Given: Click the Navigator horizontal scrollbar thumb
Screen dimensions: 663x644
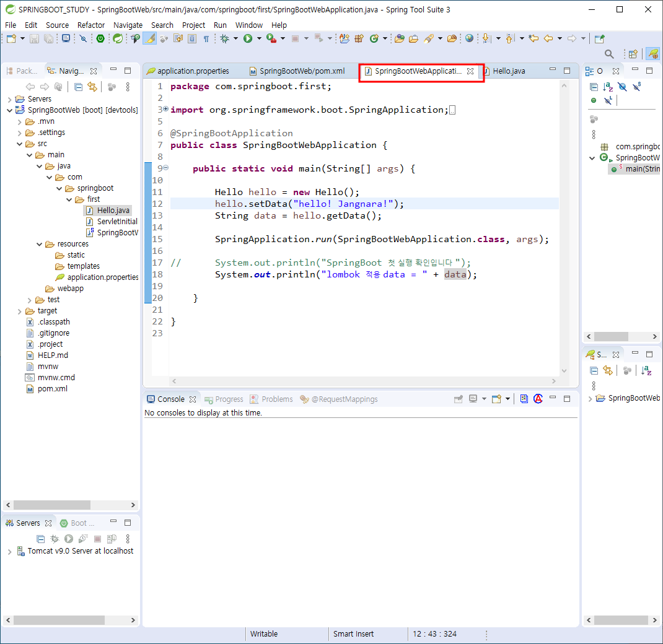Looking at the screenshot, I should click(x=51, y=505).
